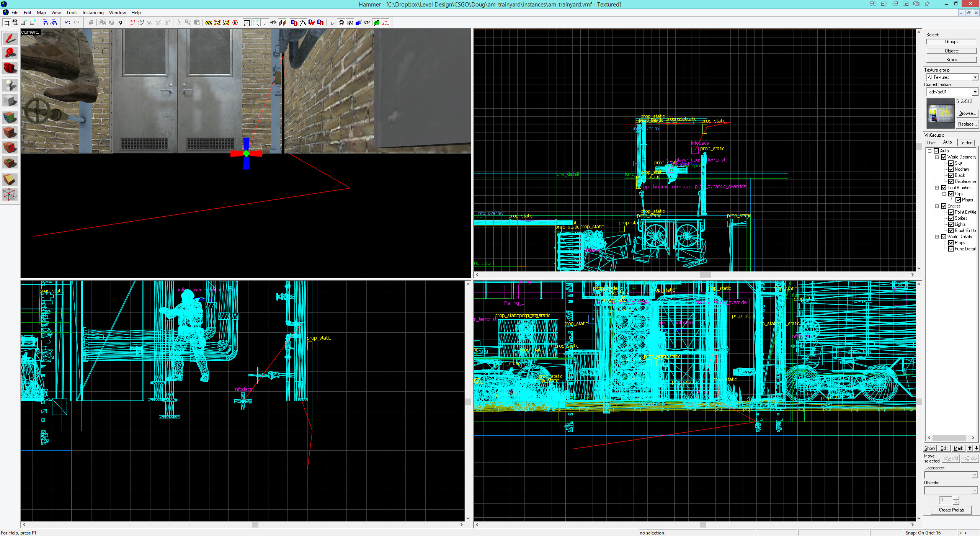Click the Browse... texture button
Viewport: 980px width, 536px height.
[967, 113]
